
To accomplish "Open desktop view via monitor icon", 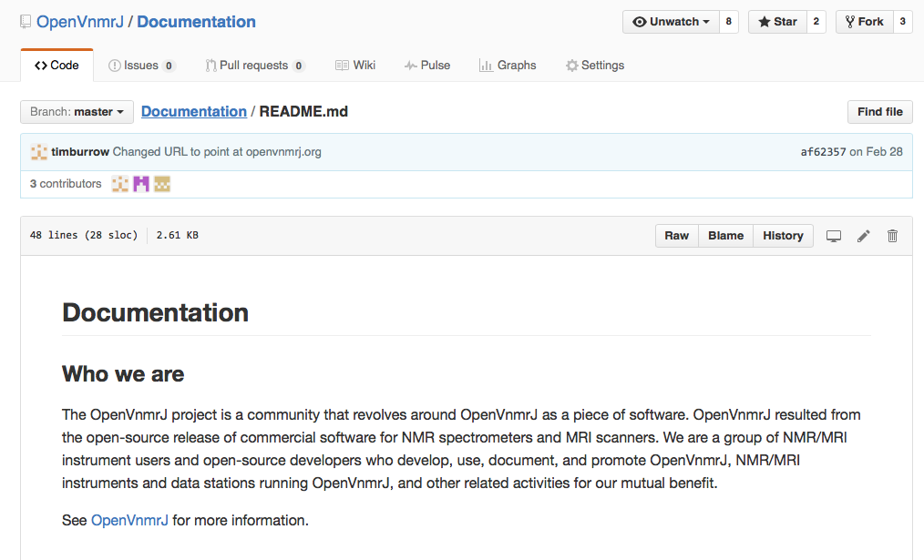I will [x=833, y=236].
